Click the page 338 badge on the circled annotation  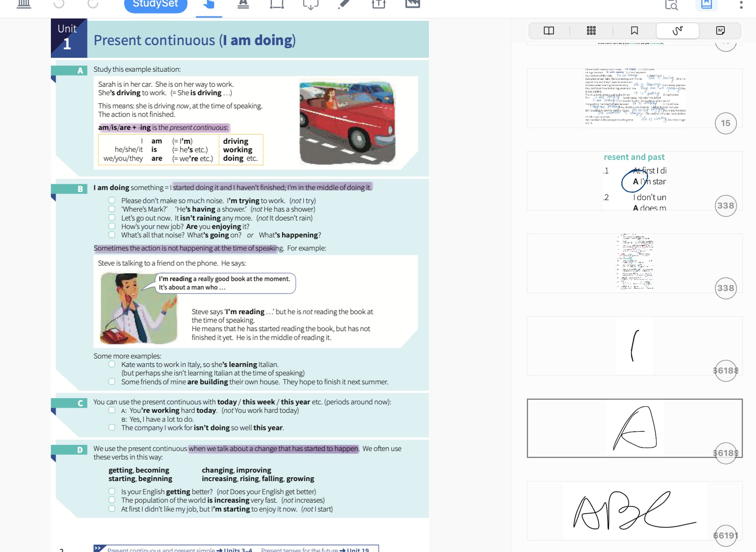[x=726, y=206]
